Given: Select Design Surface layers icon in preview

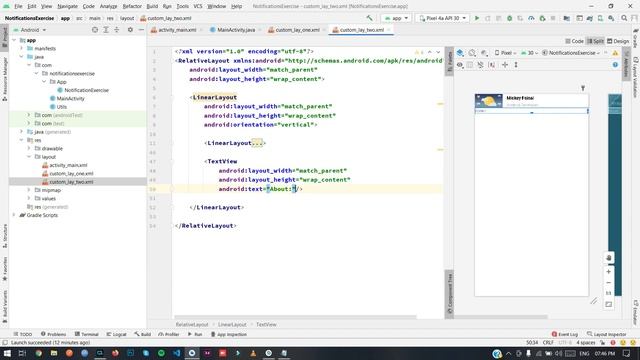Looking at the screenshot, I should pos(460,53).
